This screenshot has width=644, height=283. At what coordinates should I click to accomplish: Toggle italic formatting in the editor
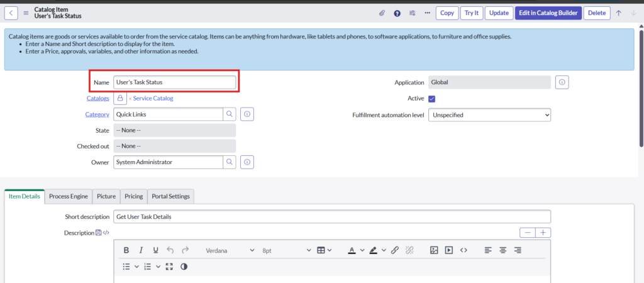tap(141, 250)
